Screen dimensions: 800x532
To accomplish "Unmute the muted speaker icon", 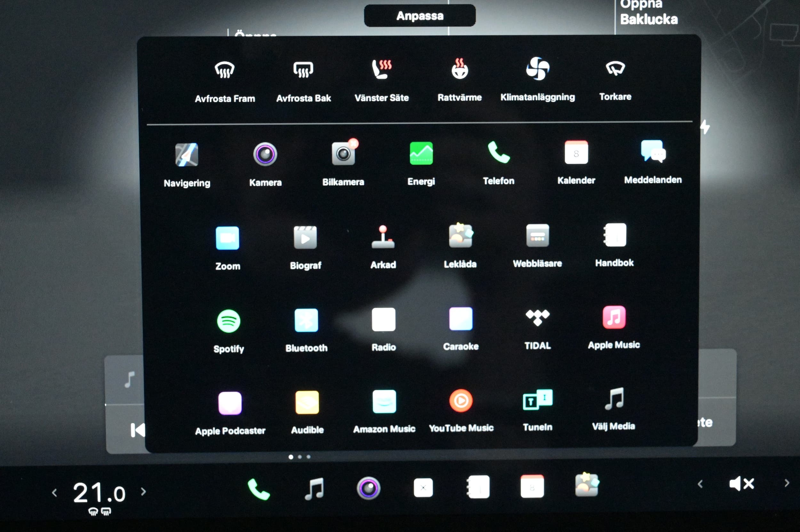I will click(x=742, y=483).
